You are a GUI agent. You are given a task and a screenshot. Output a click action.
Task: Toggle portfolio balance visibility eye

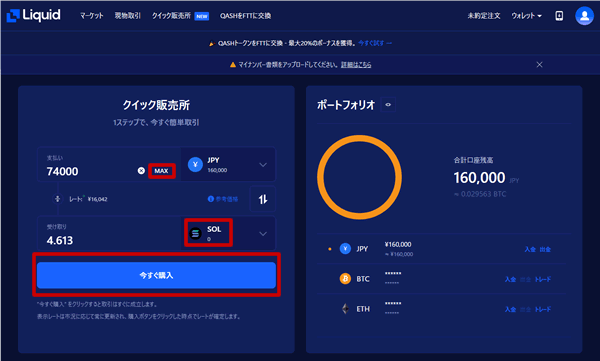coord(388,105)
